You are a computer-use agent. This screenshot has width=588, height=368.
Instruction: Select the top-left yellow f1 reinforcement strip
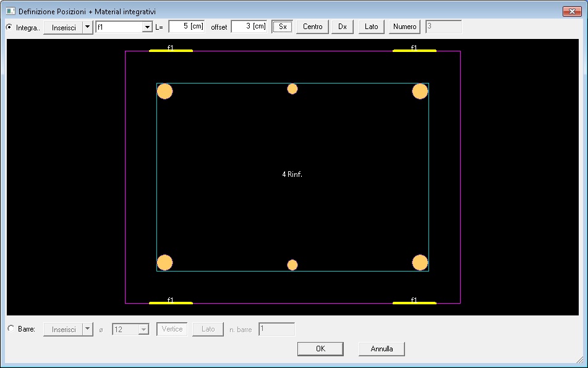[171, 51]
